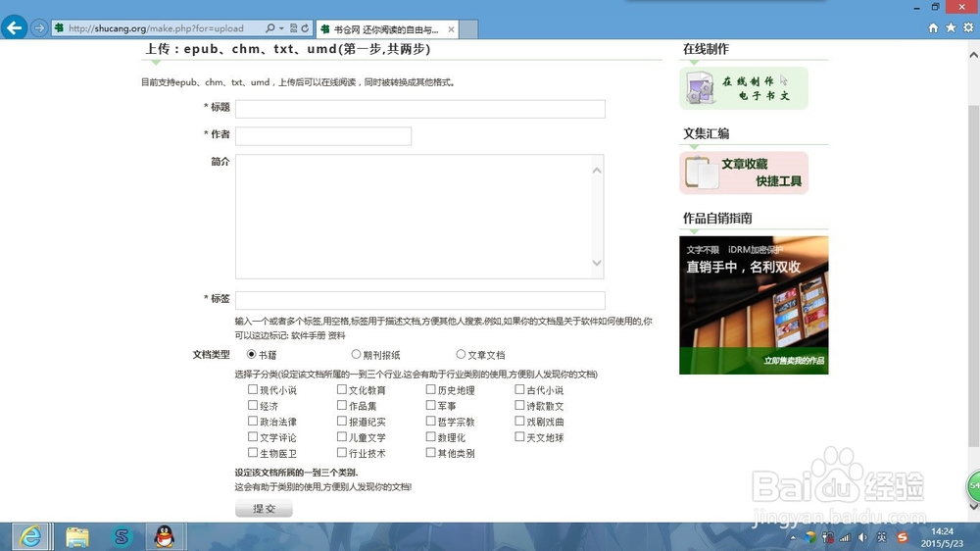Check the 现代小说 checkbox
980x551 pixels.
tap(253, 389)
